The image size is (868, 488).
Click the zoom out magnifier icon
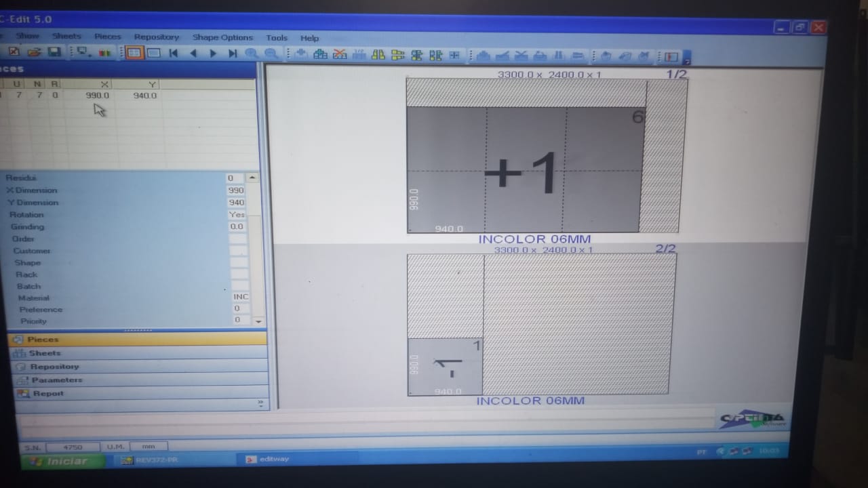271,54
